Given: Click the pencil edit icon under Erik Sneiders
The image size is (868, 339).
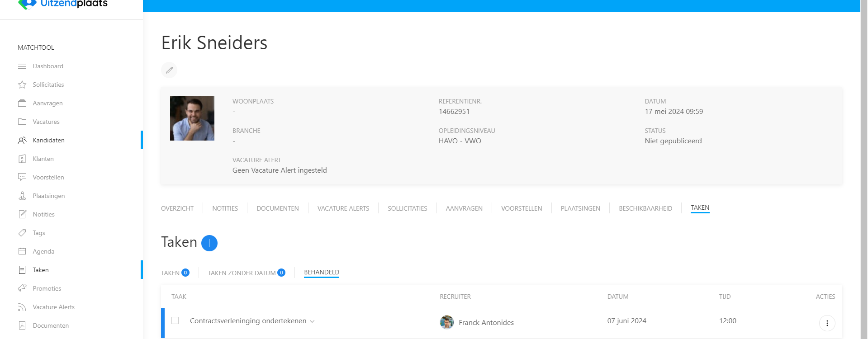Looking at the screenshot, I should tap(169, 70).
